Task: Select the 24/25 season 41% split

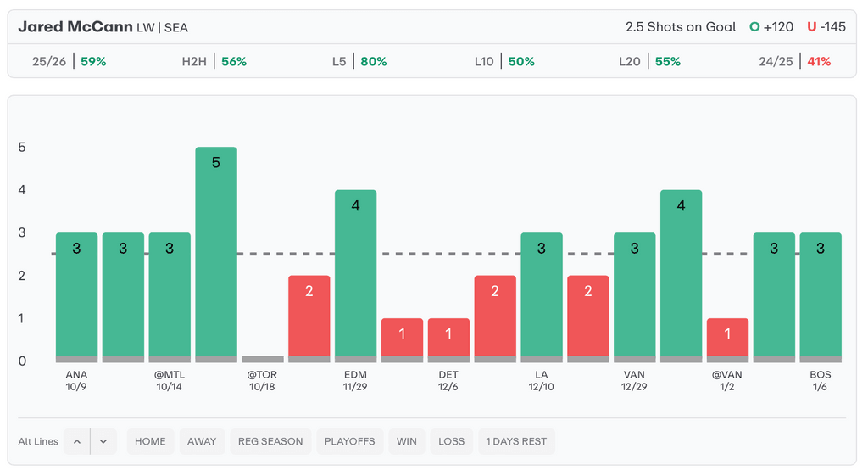Action: click(x=795, y=62)
